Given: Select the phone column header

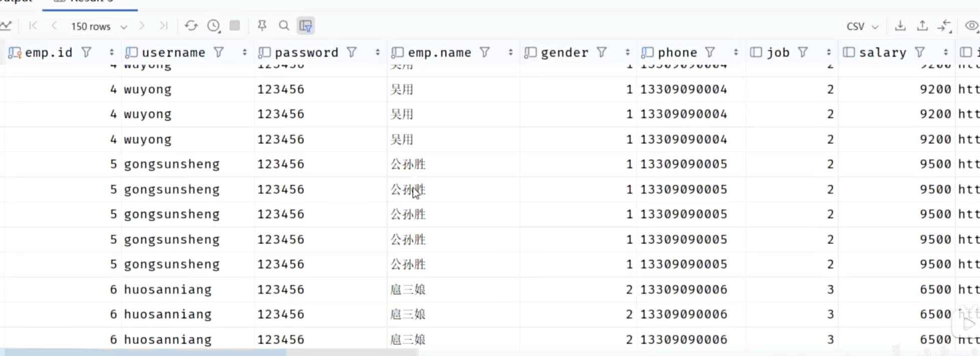Looking at the screenshot, I should coord(677,52).
